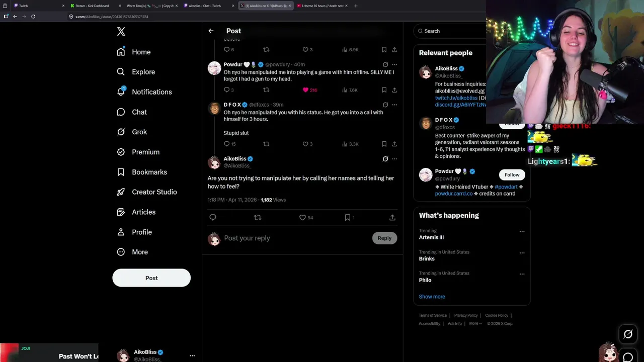Click the Reply button
The height and width of the screenshot is (362, 644).
(384, 238)
